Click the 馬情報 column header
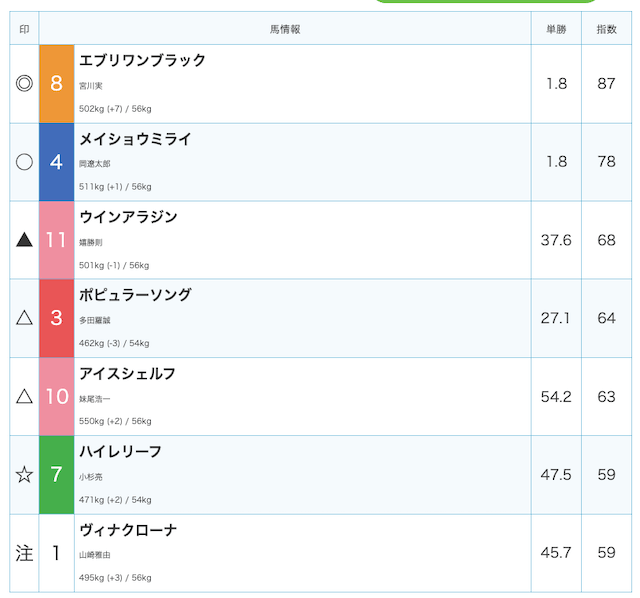This screenshot has width=640, height=598. click(x=285, y=29)
